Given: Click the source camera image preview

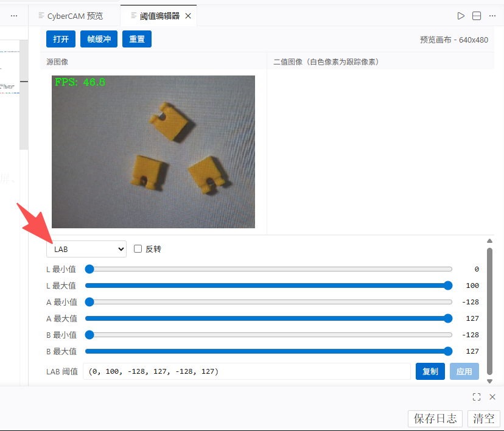Looking at the screenshot, I should tap(153, 152).
